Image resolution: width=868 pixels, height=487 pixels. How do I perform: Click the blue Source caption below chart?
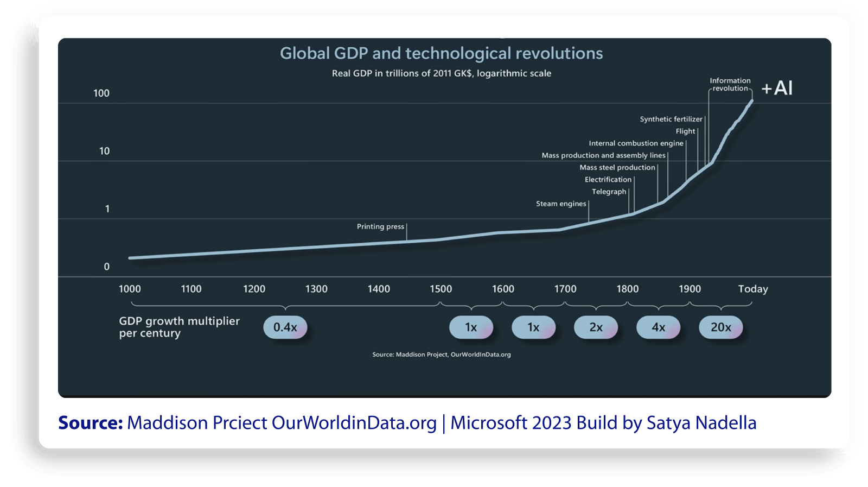tap(407, 423)
